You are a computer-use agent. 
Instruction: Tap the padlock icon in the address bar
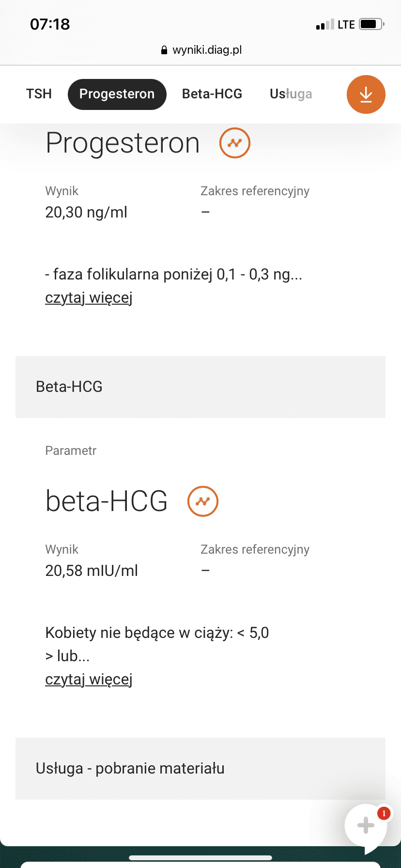click(164, 50)
